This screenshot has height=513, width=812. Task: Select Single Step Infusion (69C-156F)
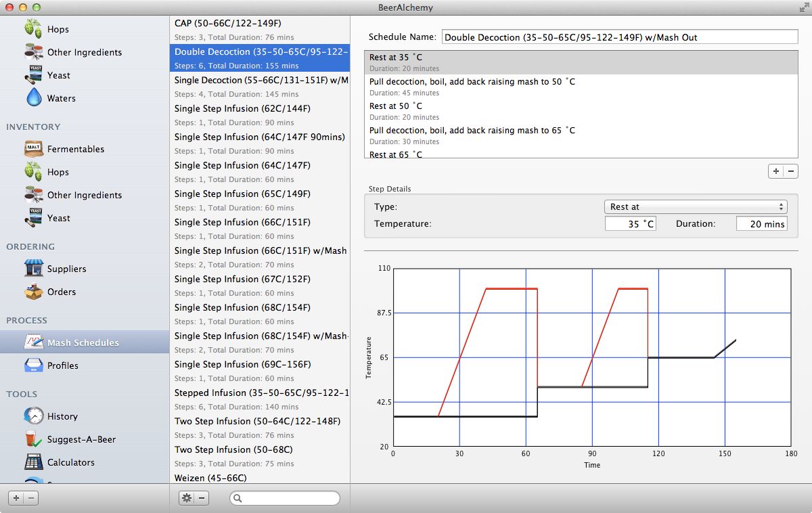(260, 371)
